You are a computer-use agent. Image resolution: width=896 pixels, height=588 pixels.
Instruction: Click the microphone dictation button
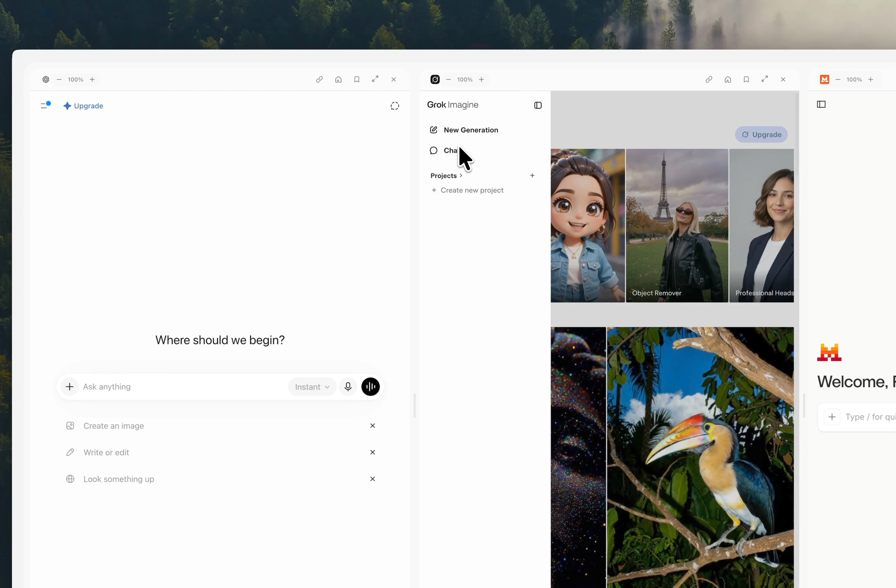(x=348, y=387)
